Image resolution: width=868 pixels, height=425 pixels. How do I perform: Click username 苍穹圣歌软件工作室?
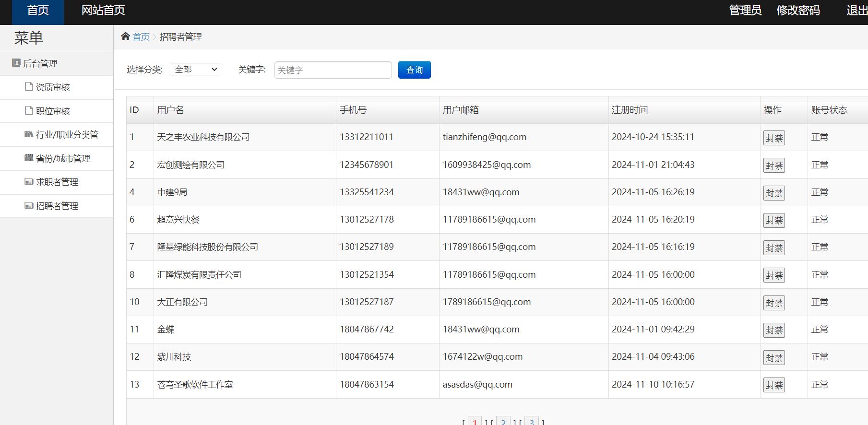click(x=195, y=384)
